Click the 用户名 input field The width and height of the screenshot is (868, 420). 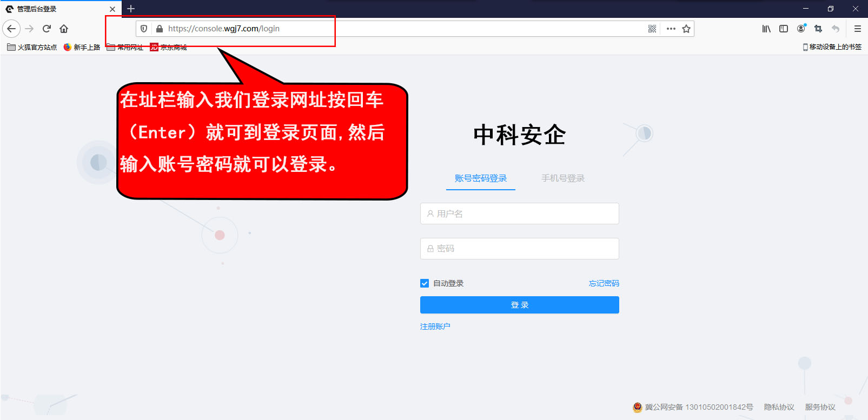(x=520, y=214)
